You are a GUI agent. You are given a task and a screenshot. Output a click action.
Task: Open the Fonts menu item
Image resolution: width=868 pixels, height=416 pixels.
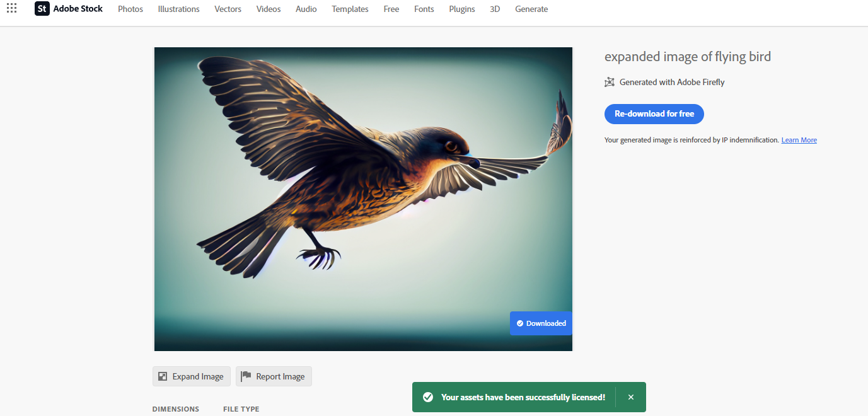[x=424, y=9]
